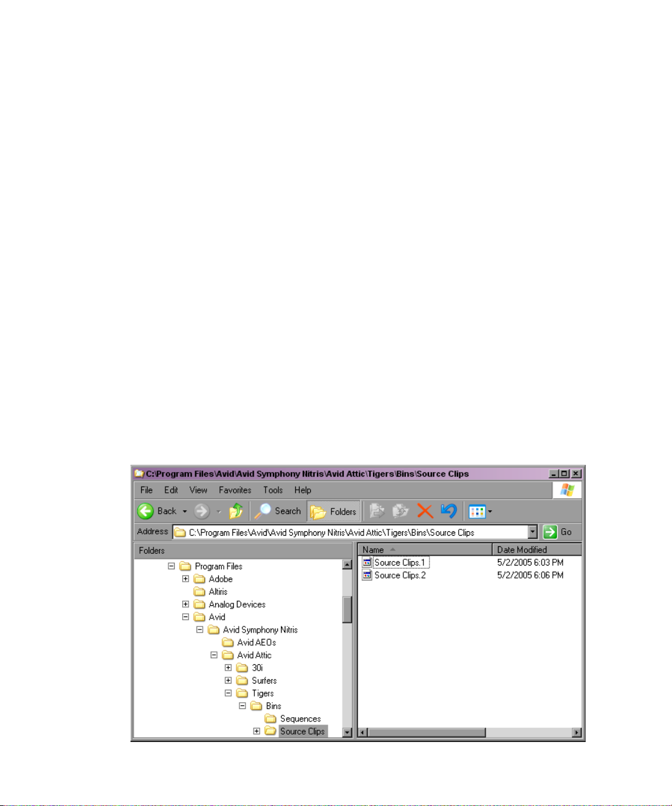Select the Sequences folder
Screen dimensions: 672x806
300,718
